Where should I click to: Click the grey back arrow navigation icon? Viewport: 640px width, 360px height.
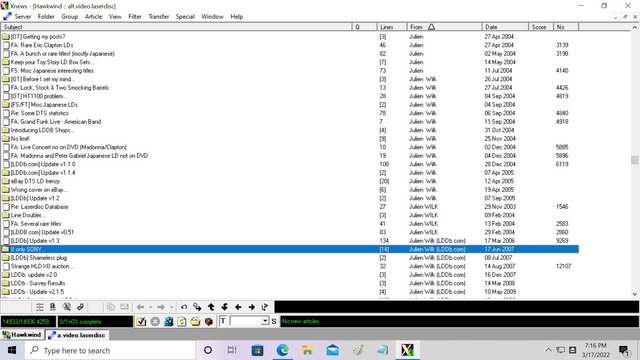[140, 307]
